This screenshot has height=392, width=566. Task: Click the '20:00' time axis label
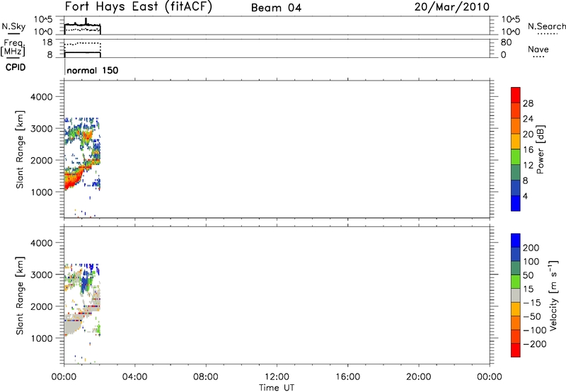[418, 377]
